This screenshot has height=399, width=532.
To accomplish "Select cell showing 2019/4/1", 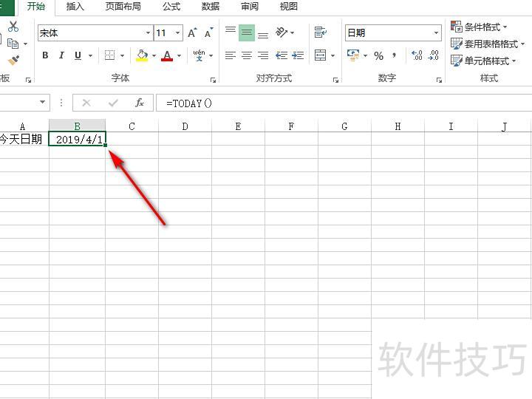I will click(x=78, y=139).
